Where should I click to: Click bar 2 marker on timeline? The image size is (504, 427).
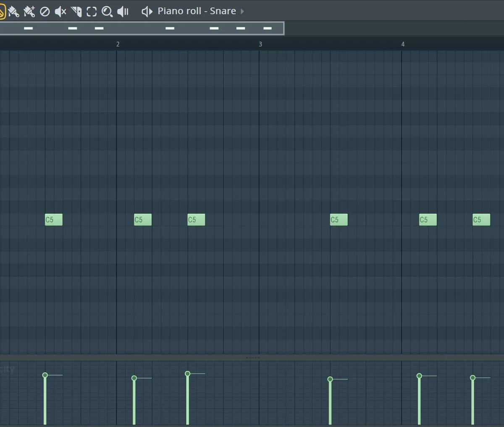coord(118,44)
